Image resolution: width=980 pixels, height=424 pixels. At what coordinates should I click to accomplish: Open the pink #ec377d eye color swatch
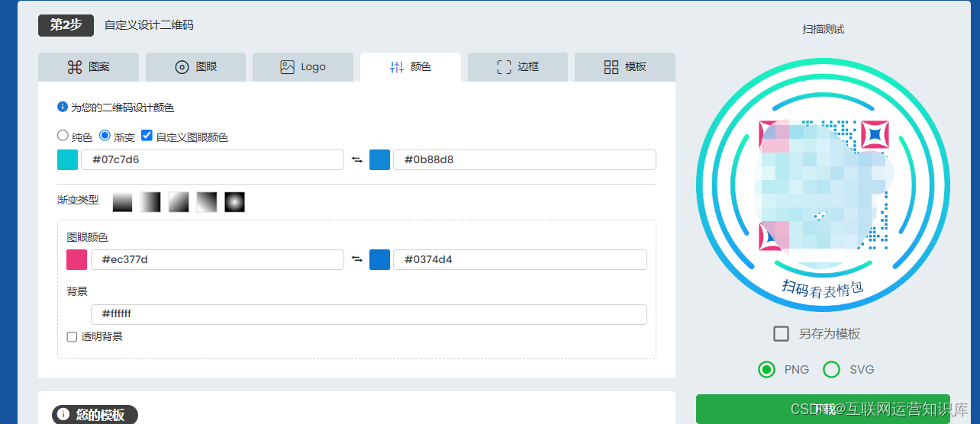click(x=76, y=259)
